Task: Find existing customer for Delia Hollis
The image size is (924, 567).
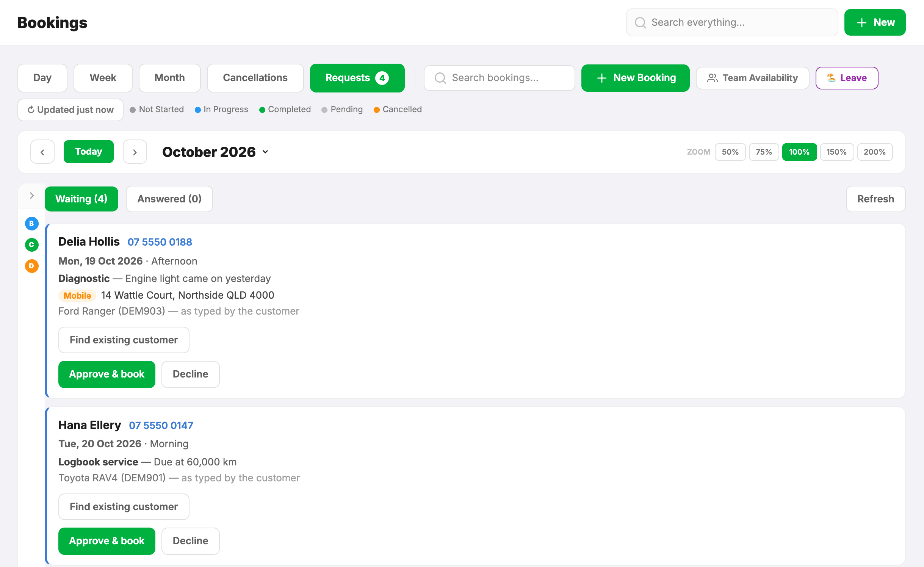Action: 124,340
